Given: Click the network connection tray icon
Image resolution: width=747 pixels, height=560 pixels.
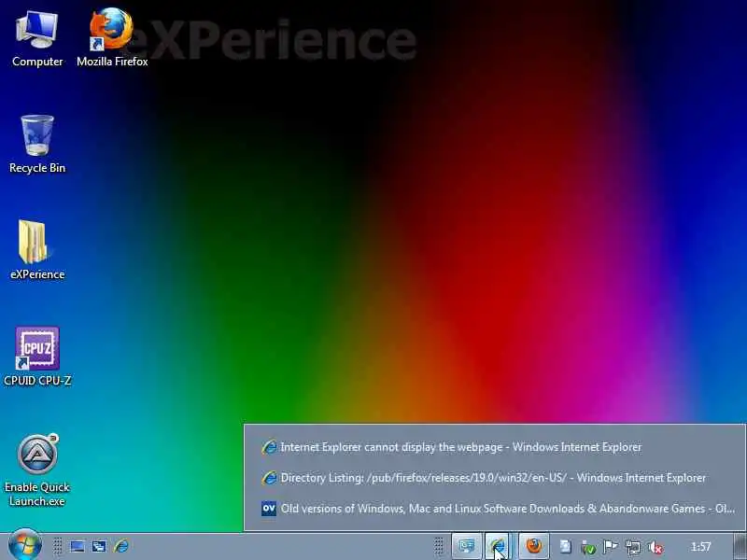Looking at the screenshot, I should [x=633, y=548].
